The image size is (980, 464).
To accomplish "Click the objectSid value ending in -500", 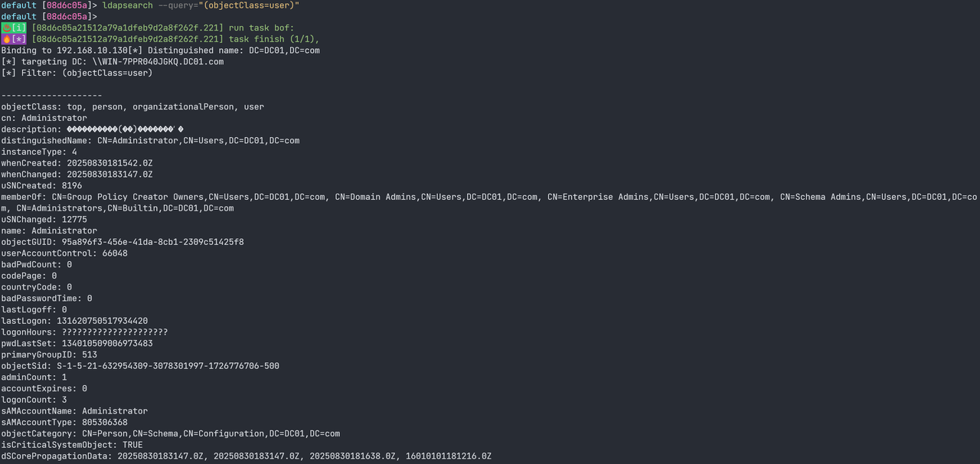I will [168, 366].
